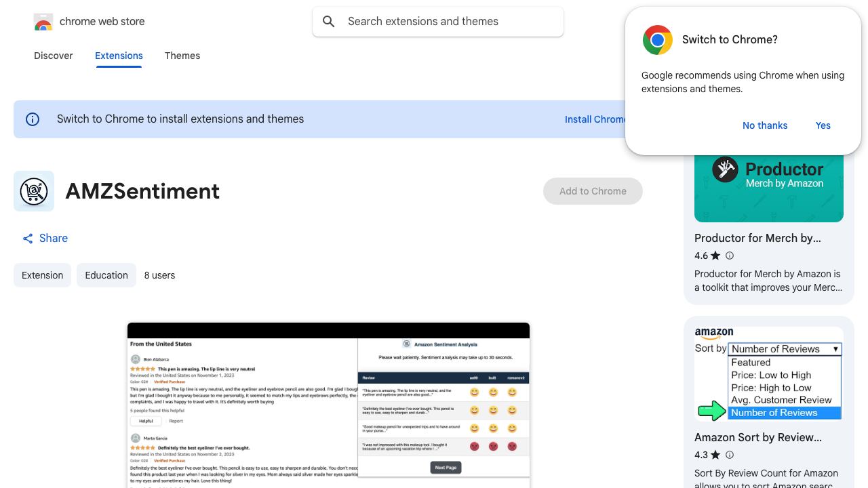Click the info icon next to the 4.3 rating
The height and width of the screenshot is (488, 868).
pyautogui.click(x=730, y=455)
